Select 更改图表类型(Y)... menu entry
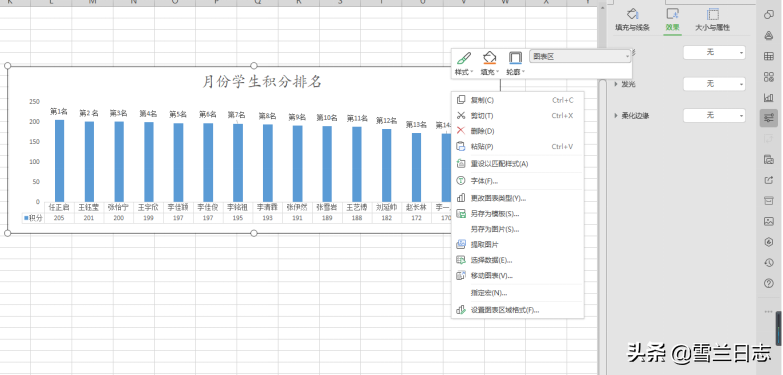This screenshot has width=783, height=375. point(517,198)
